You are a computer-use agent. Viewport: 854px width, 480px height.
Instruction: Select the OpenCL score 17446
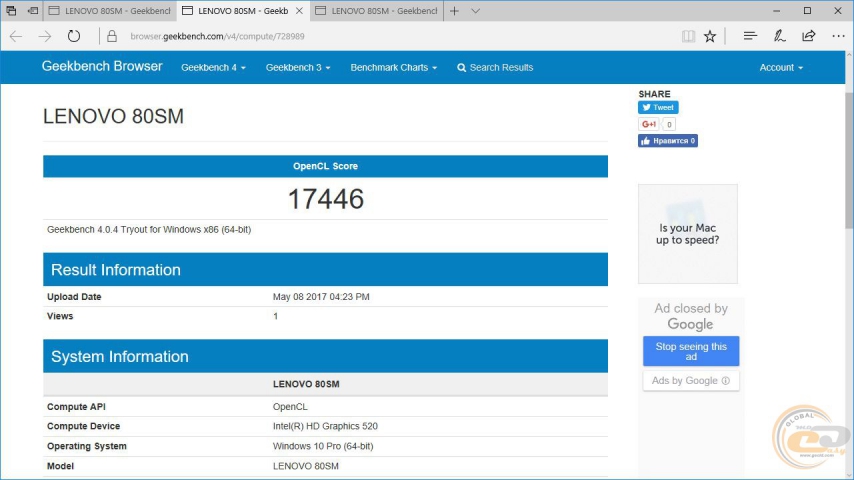(325, 199)
